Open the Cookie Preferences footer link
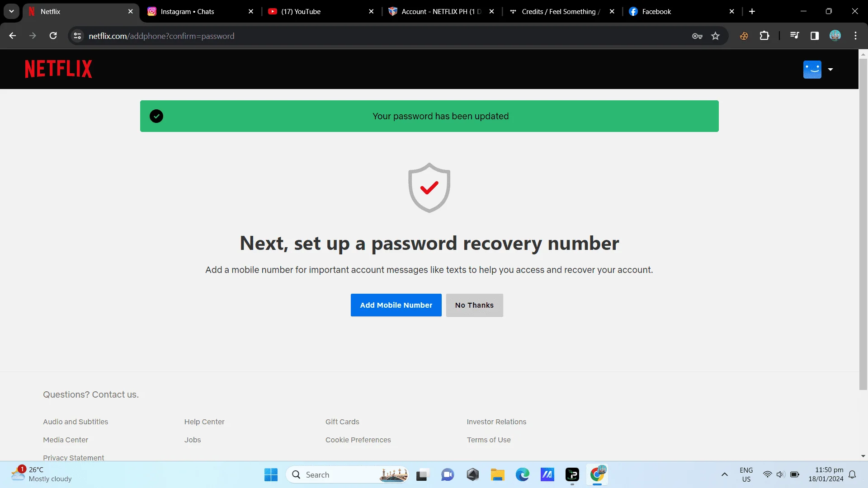868x488 pixels. [x=358, y=440]
